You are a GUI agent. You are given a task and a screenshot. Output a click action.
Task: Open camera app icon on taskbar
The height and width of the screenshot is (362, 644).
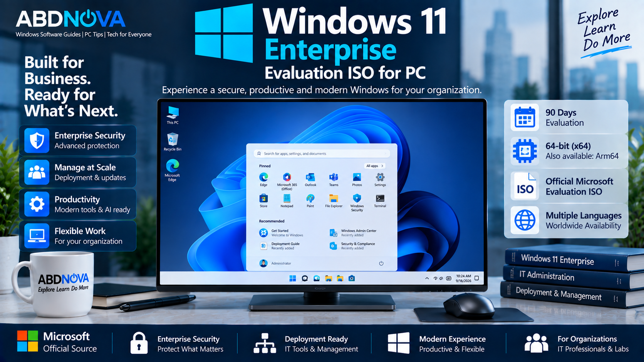[352, 278]
